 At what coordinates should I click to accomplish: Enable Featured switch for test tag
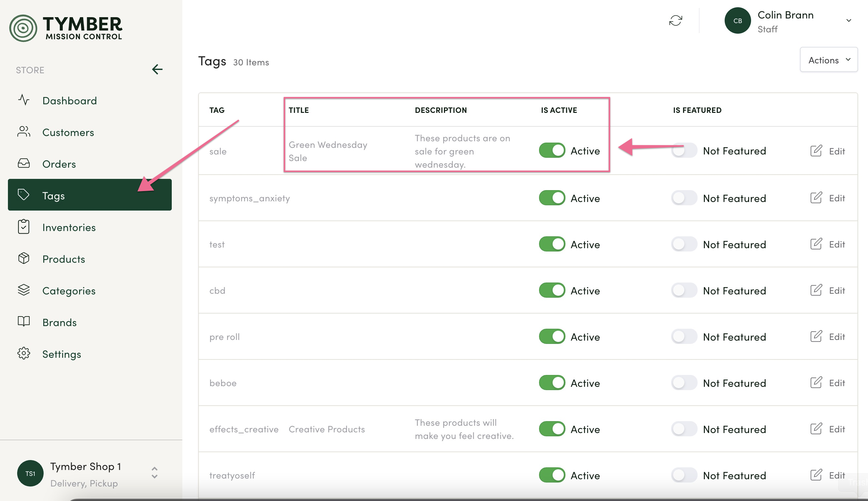click(684, 244)
